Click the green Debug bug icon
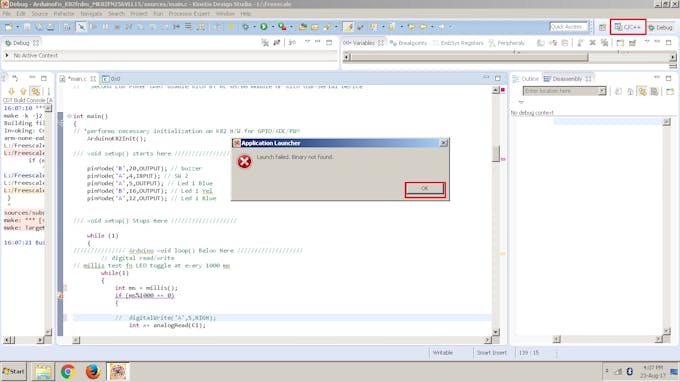This screenshot has width=680, height=382. point(245,27)
